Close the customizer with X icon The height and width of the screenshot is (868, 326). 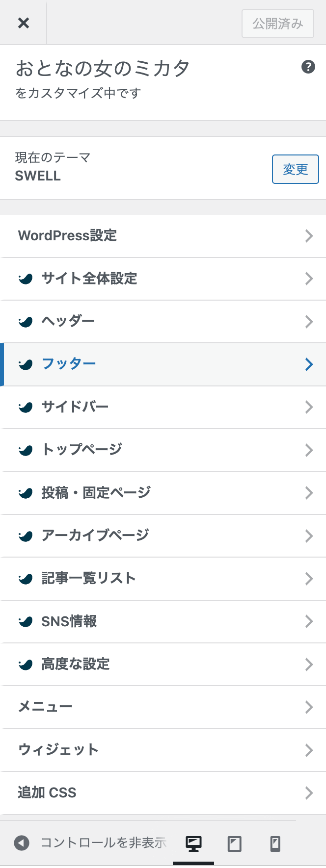click(x=23, y=23)
